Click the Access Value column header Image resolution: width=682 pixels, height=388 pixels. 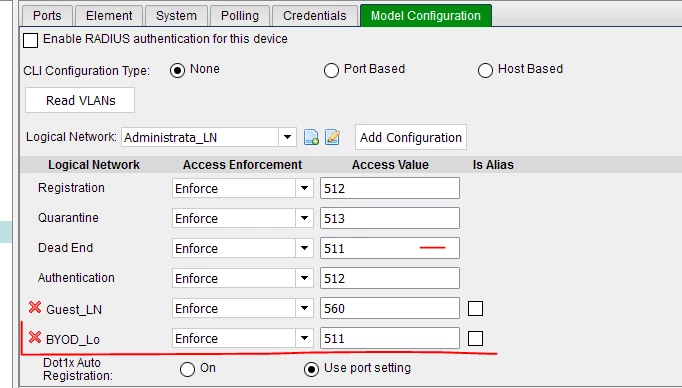pyautogui.click(x=390, y=165)
